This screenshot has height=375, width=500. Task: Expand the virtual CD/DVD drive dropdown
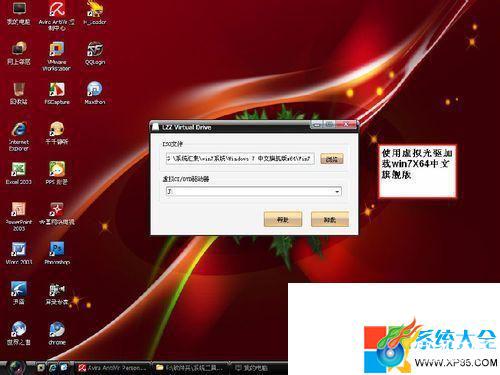(x=337, y=192)
